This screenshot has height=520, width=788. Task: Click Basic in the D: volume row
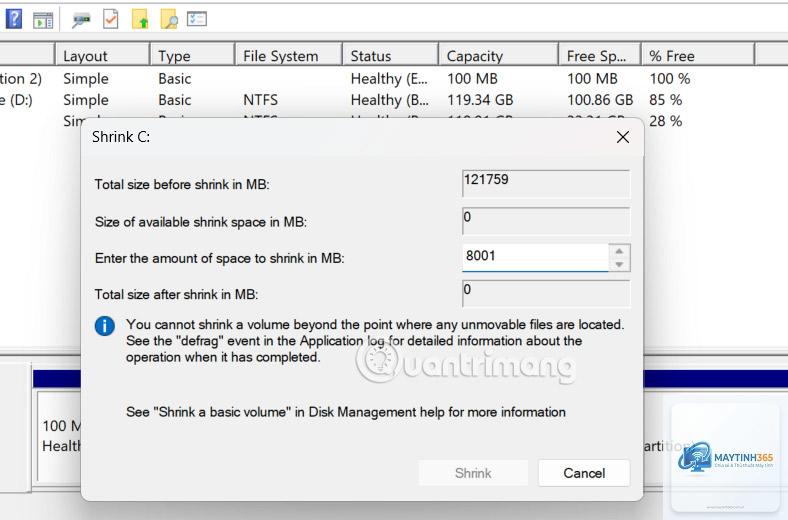coord(174,100)
